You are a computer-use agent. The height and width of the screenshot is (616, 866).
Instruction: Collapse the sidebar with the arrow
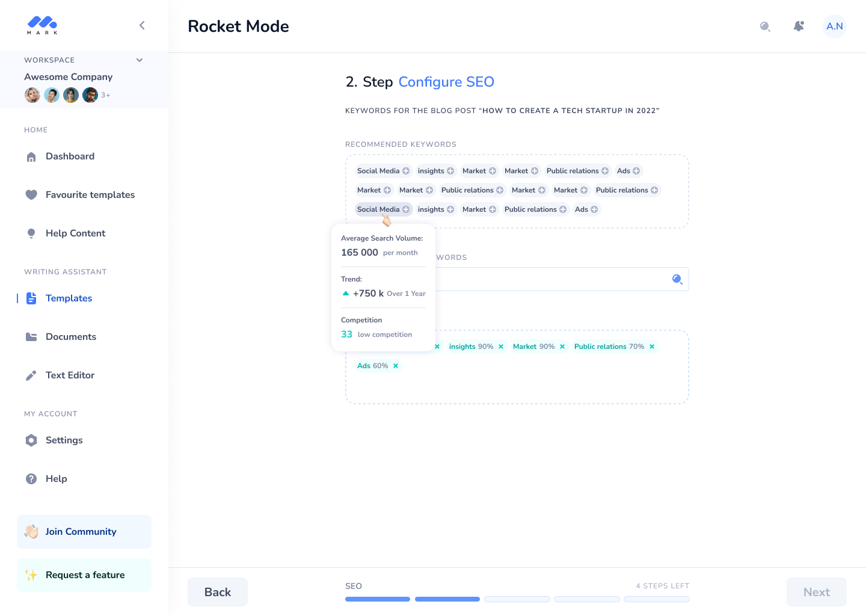[142, 25]
